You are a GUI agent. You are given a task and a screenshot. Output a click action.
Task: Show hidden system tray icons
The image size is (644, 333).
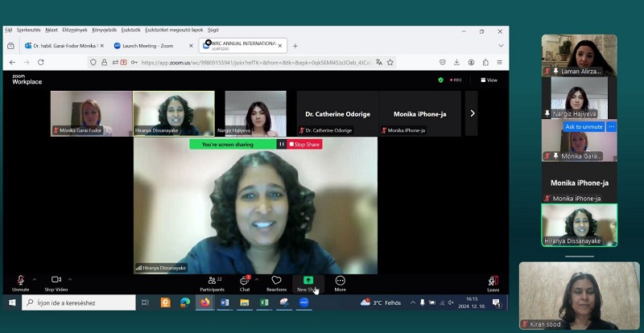tap(412, 302)
